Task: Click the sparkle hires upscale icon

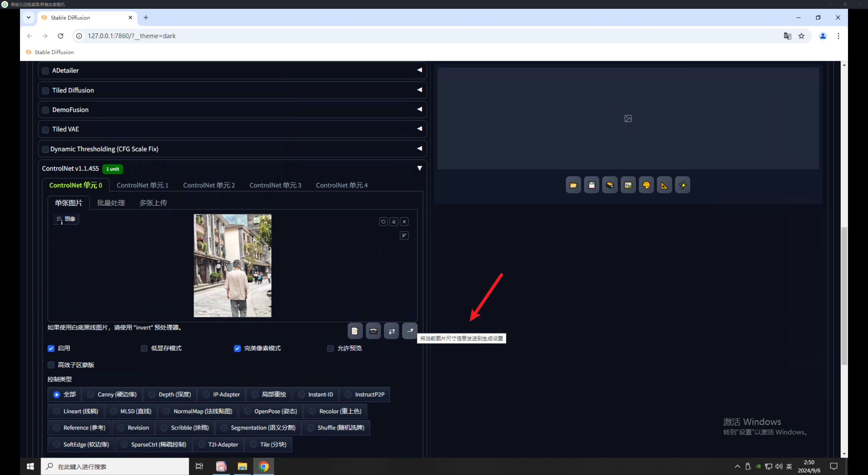Action: [683, 185]
